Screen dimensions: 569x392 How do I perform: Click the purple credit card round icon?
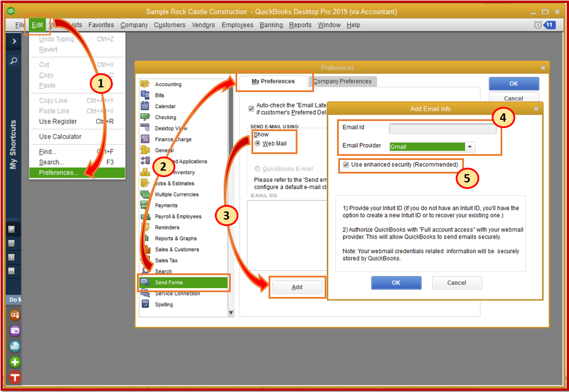pos(15,331)
